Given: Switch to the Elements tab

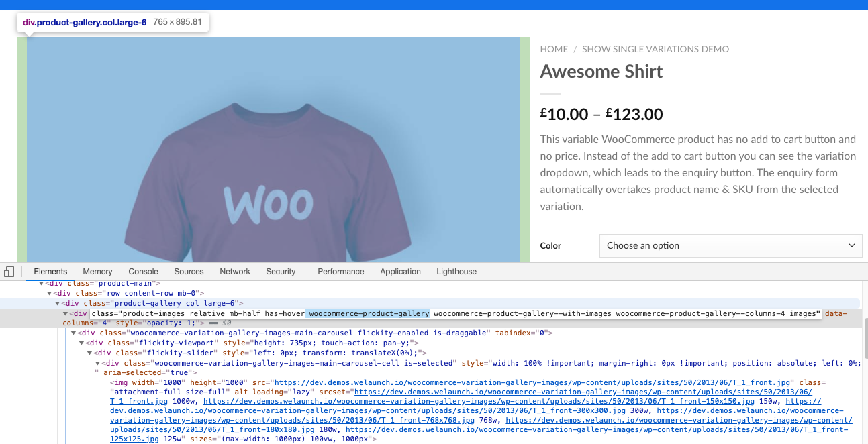Looking at the screenshot, I should (x=50, y=272).
